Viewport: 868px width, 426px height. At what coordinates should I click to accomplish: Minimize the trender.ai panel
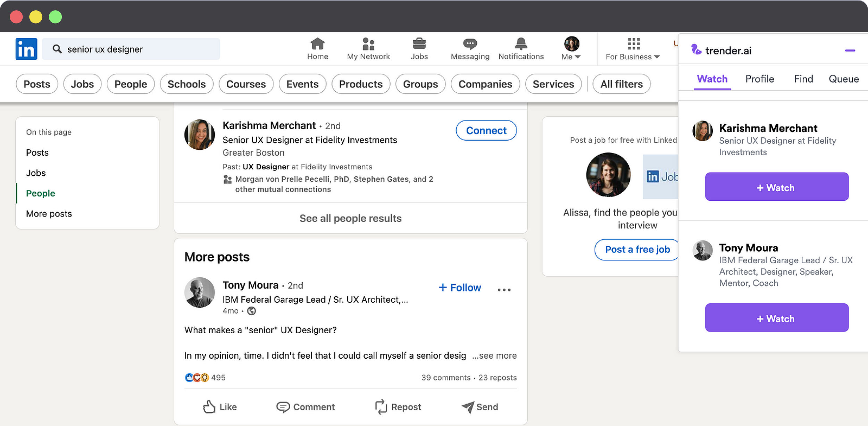click(x=850, y=51)
